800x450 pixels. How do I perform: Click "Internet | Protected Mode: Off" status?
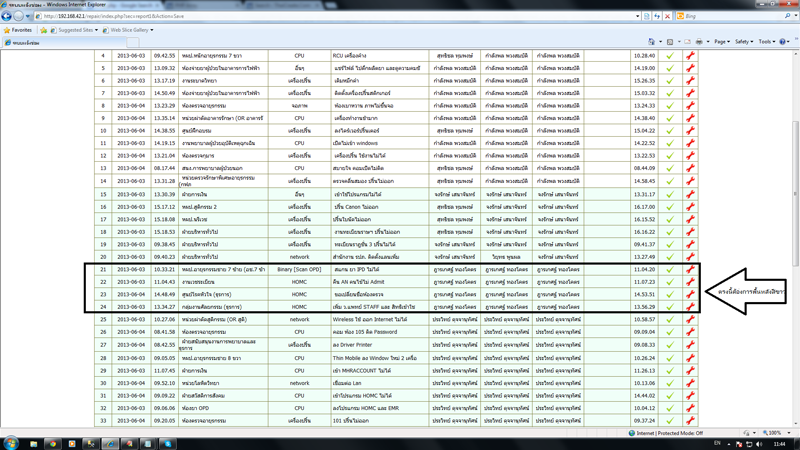point(666,433)
